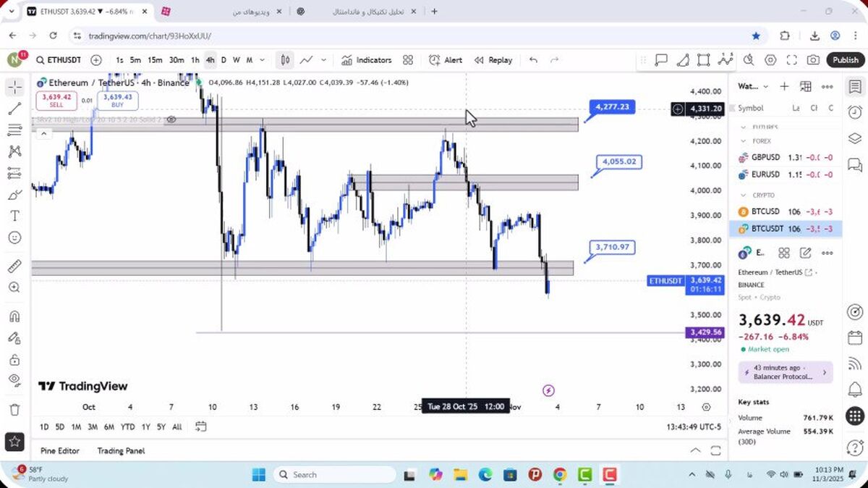Collapse the FOREX watchlist section
This screenshot has height=488, width=868.
(744, 141)
